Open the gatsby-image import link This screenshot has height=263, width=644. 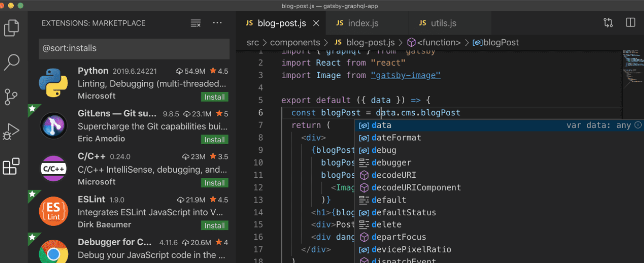pos(406,75)
